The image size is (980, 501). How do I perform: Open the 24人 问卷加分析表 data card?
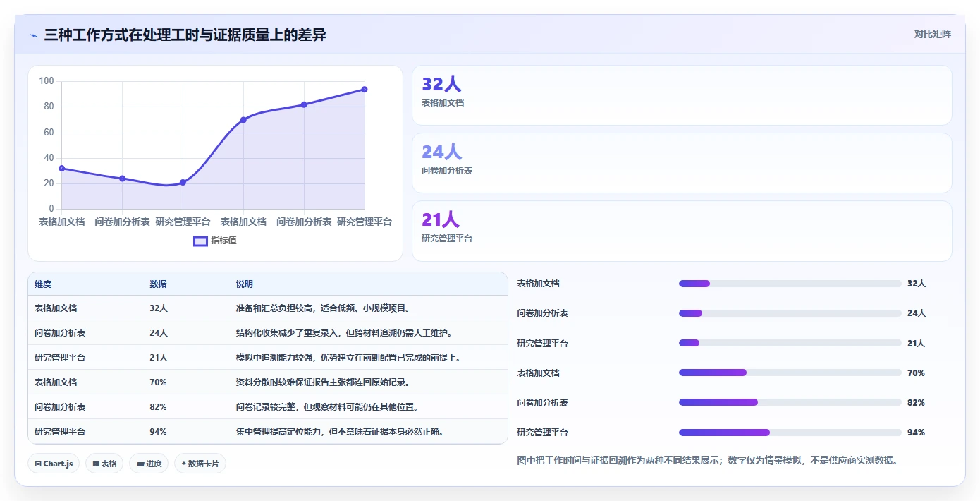pyautogui.click(x=682, y=163)
